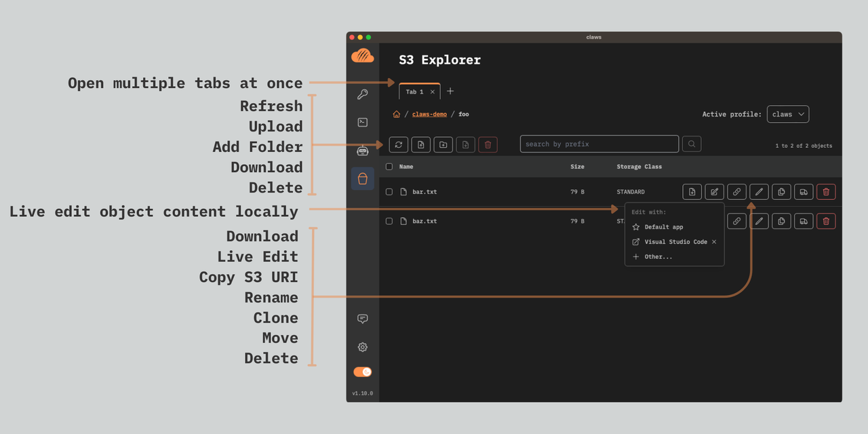This screenshot has width=868, height=434.
Task: Delete baz.txt with red trash button
Action: 826,221
